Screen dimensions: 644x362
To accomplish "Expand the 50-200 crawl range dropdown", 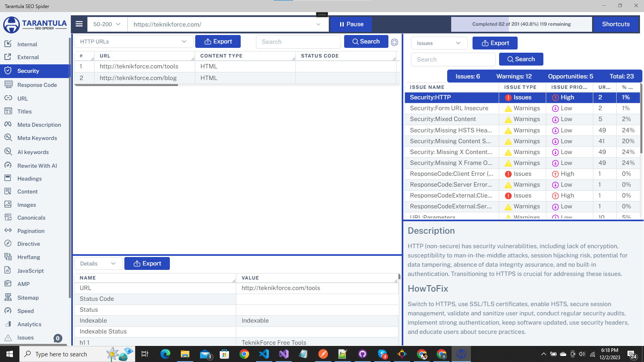I will coord(107,24).
